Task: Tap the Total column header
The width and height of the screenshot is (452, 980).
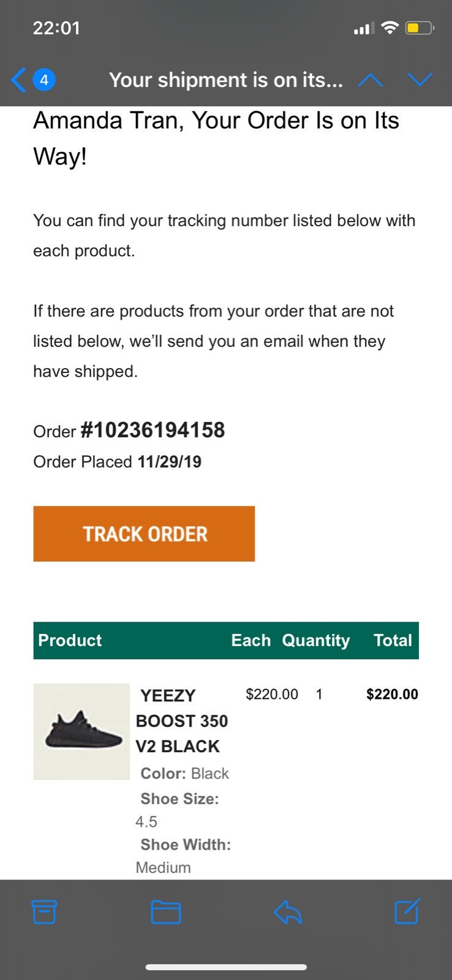Action: tap(393, 640)
